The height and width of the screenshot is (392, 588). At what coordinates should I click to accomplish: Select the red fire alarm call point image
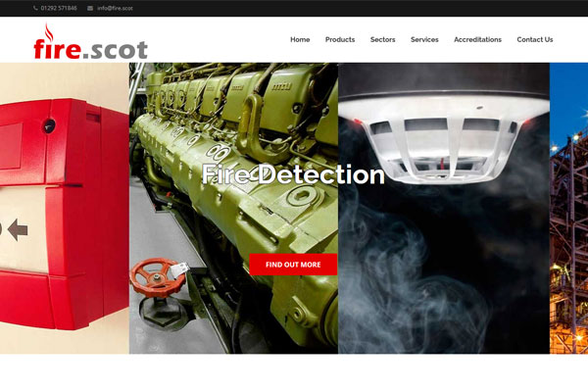point(65,208)
